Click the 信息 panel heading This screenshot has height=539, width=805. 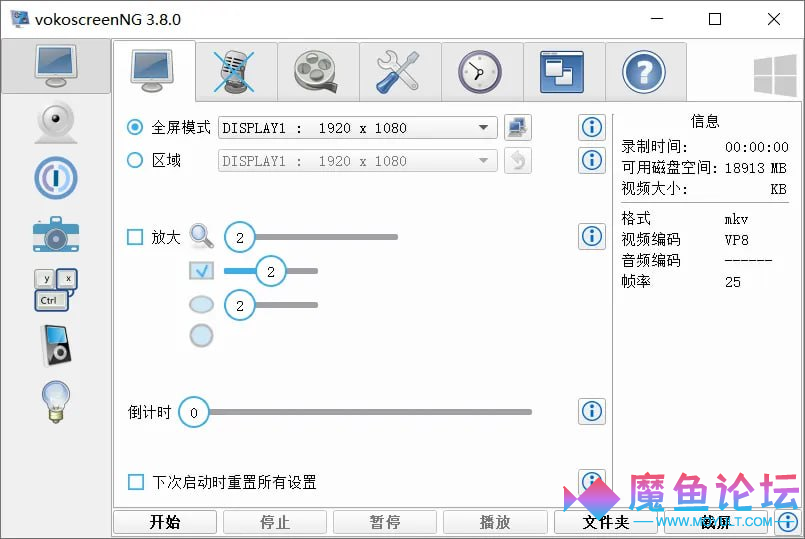point(705,121)
